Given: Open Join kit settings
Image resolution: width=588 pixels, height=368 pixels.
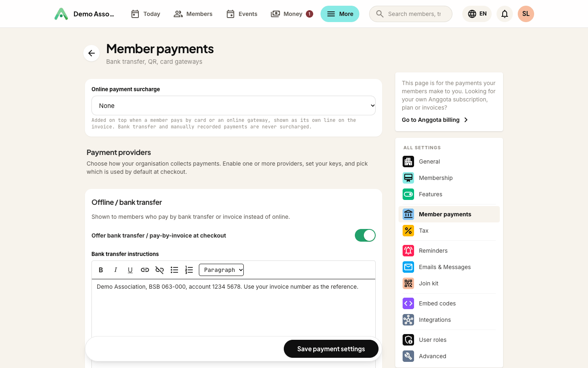Looking at the screenshot, I should pos(449,283).
